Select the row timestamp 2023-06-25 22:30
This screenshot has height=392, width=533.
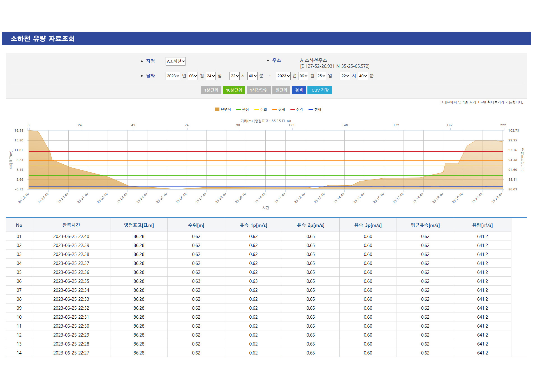(71, 326)
